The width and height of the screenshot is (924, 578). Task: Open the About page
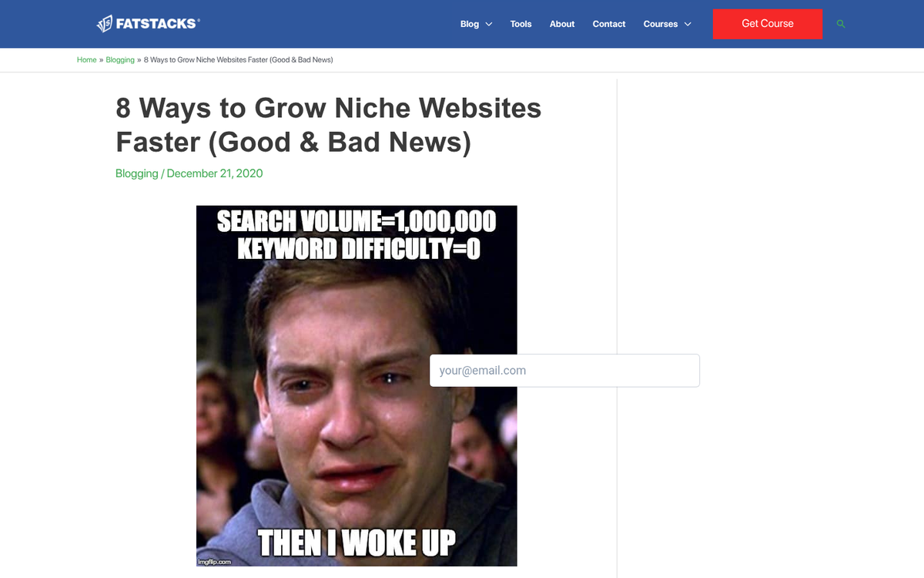562,24
